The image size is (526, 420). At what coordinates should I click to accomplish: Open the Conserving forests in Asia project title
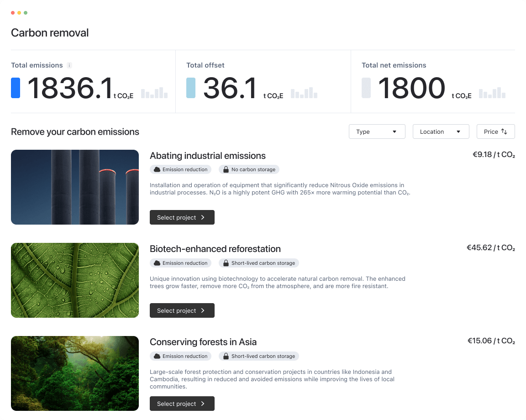[x=203, y=342]
